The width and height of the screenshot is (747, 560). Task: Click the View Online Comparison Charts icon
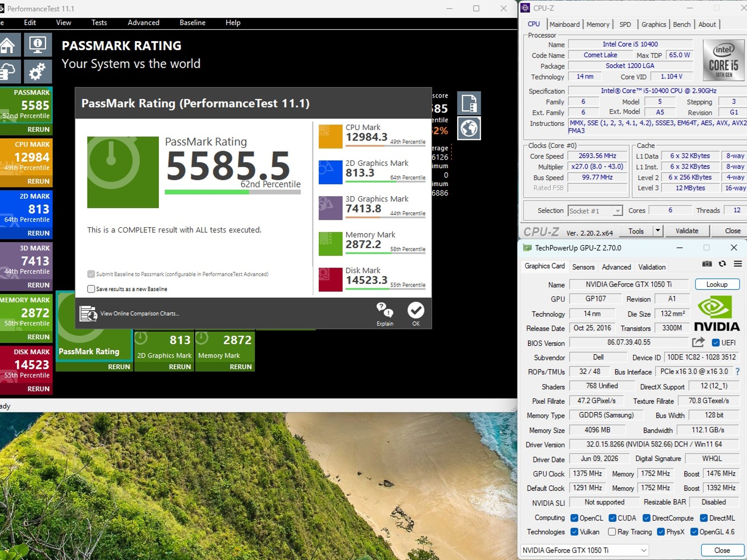(x=89, y=313)
